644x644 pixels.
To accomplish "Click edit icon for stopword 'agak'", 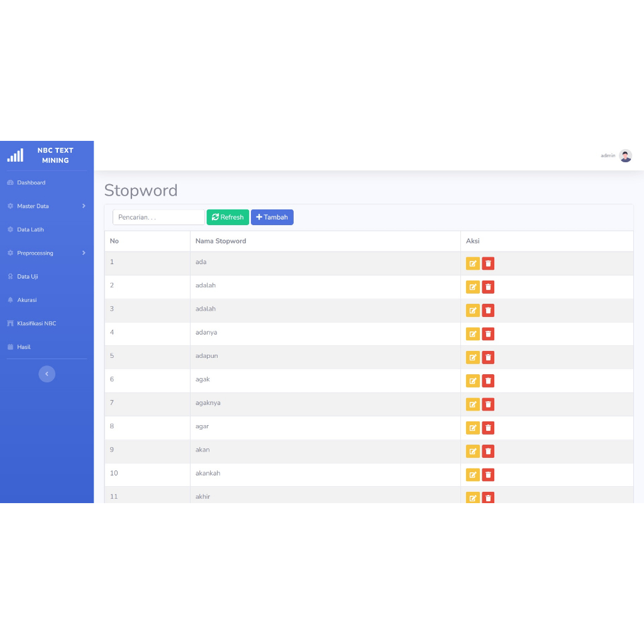I will (472, 380).
